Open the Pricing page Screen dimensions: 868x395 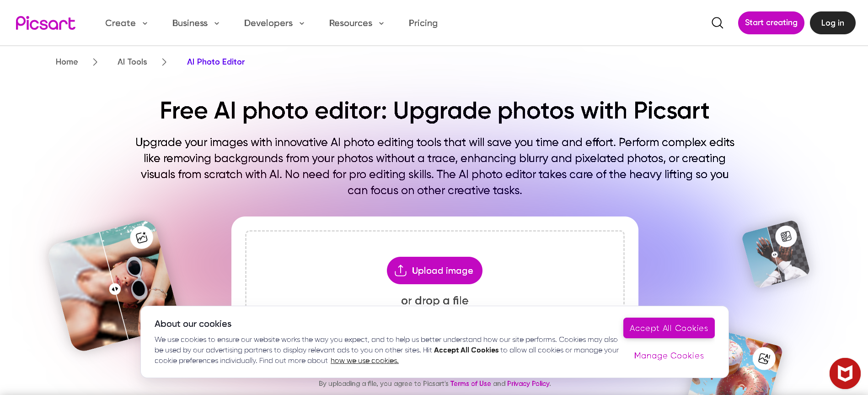[423, 23]
